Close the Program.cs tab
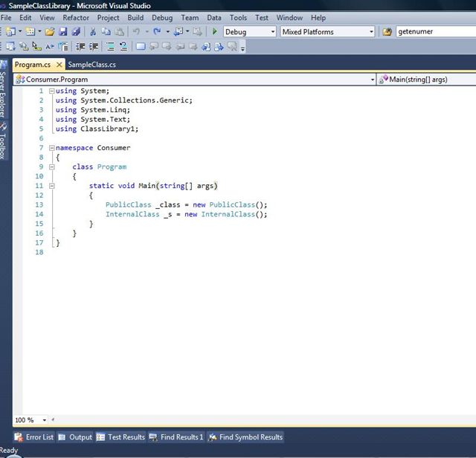 pyautogui.click(x=60, y=65)
